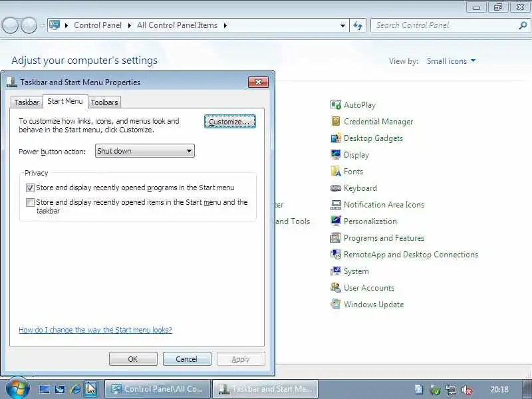Screen dimensions: 532x399
Task: Click Cancel in properties dialog
Action: pyautogui.click(x=187, y=359)
